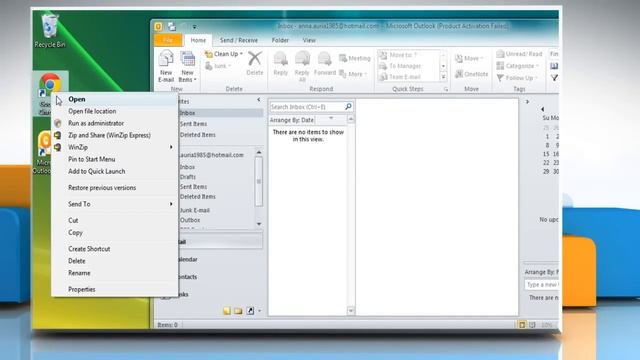Click the Address Book icon in Find group
The image size is (640, 360).
click(x=554, y=66)
